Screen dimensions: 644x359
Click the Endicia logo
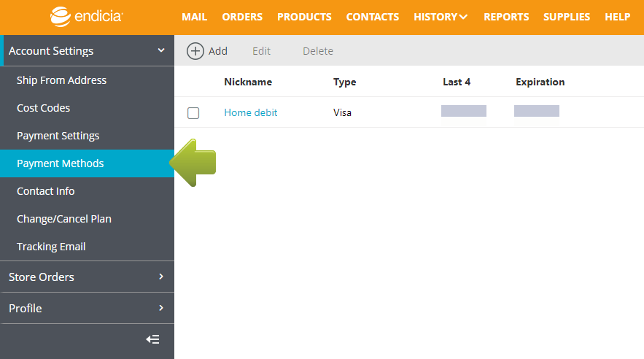87,16
